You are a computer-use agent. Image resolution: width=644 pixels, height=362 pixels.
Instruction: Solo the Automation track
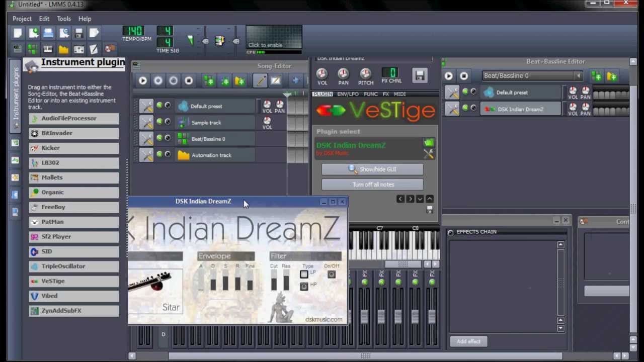168,154
